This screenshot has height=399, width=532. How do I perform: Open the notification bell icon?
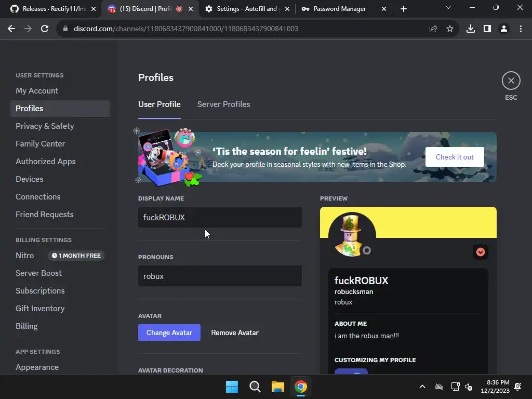[518, 387]
